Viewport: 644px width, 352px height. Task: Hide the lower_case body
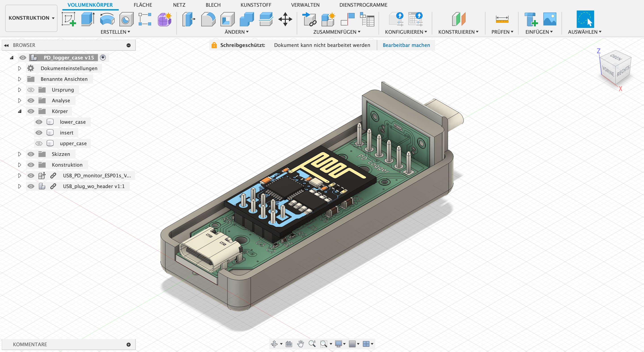coord(39,122)
